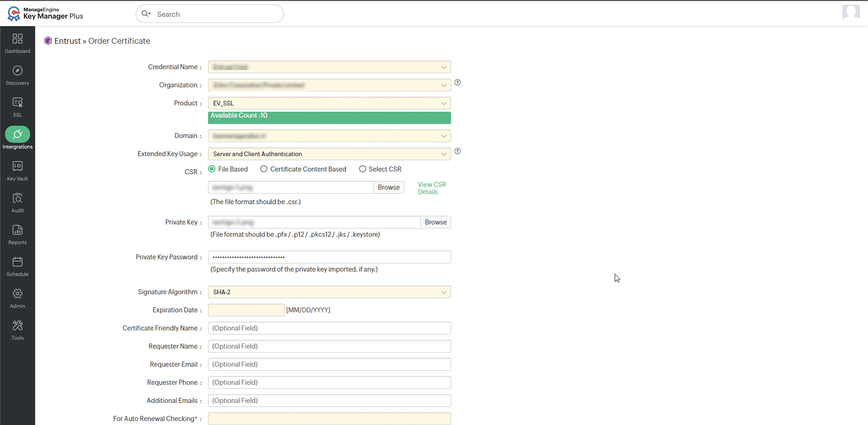The image size is (868, 425).
Task: Open the Integrations plug icon
Action: pos(18,134)
